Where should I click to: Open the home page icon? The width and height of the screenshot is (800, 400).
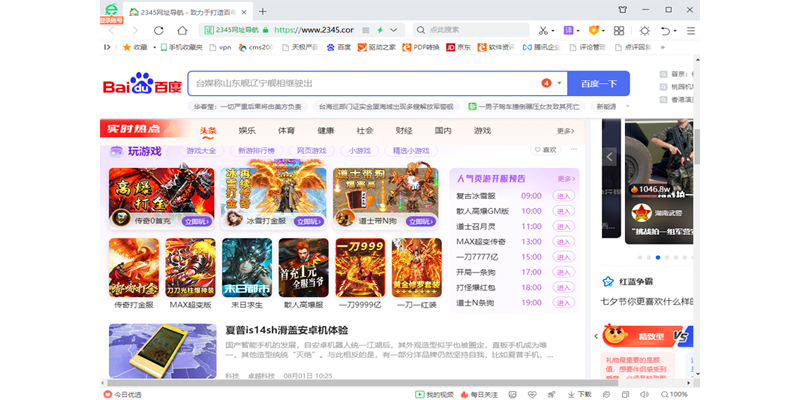tap(182, 31)
